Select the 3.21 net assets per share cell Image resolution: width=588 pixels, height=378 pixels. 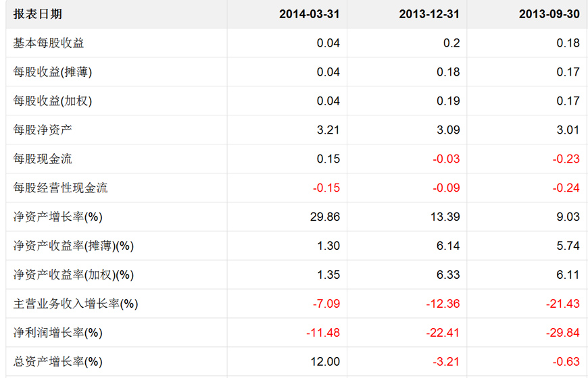point(328,130)
